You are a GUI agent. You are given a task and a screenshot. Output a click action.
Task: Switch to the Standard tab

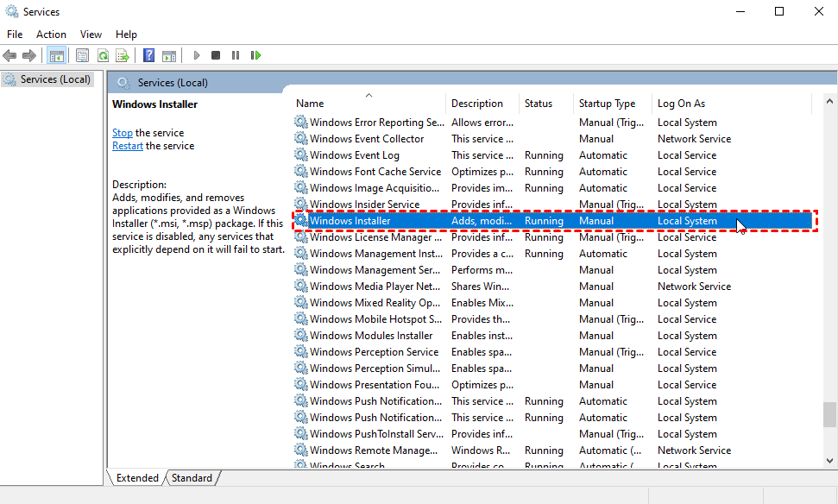pos(192,478)
